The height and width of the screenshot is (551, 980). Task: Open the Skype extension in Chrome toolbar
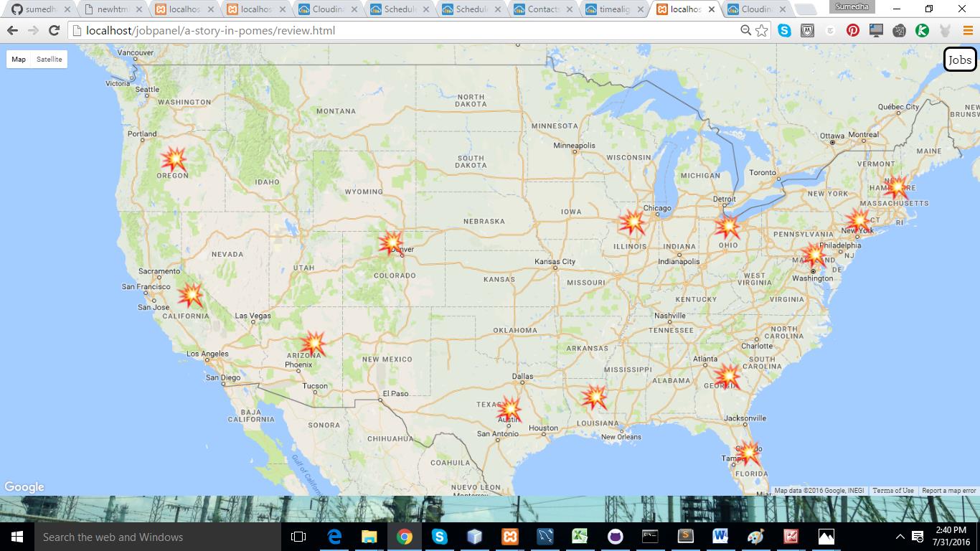[x=785, y=31]
